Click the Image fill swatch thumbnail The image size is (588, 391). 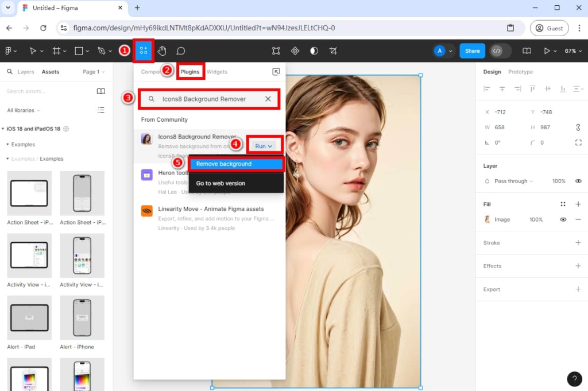click(x=488, y=219)
